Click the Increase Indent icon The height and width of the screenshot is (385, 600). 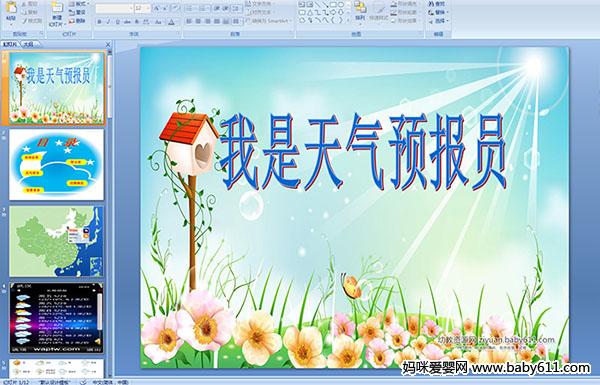[x=226, y=8]
